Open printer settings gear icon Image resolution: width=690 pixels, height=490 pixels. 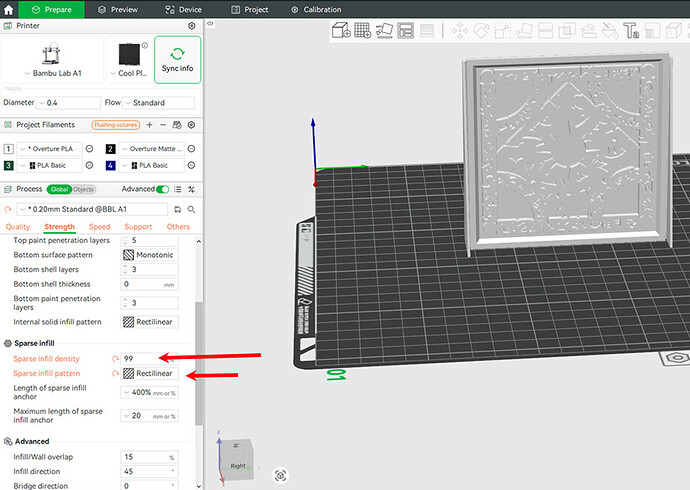pos(191,26)
